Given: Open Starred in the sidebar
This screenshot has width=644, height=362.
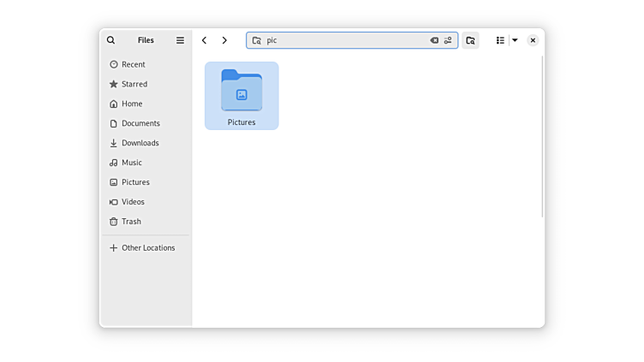Looking at the screenshot, I should (134, 84).
